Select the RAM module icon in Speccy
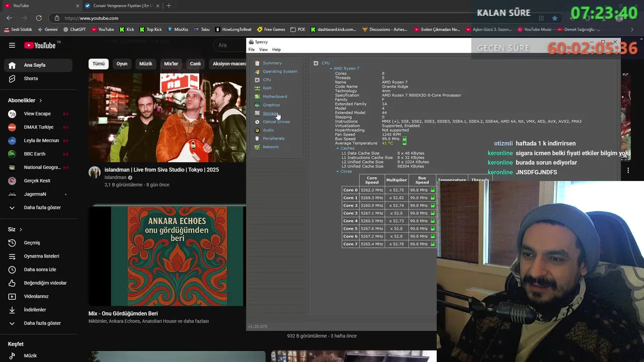This screenshot has width=644, height=362. 257,88
